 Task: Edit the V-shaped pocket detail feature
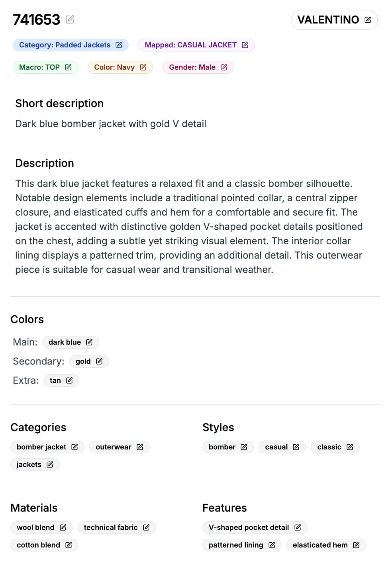(x=298, y=527)
